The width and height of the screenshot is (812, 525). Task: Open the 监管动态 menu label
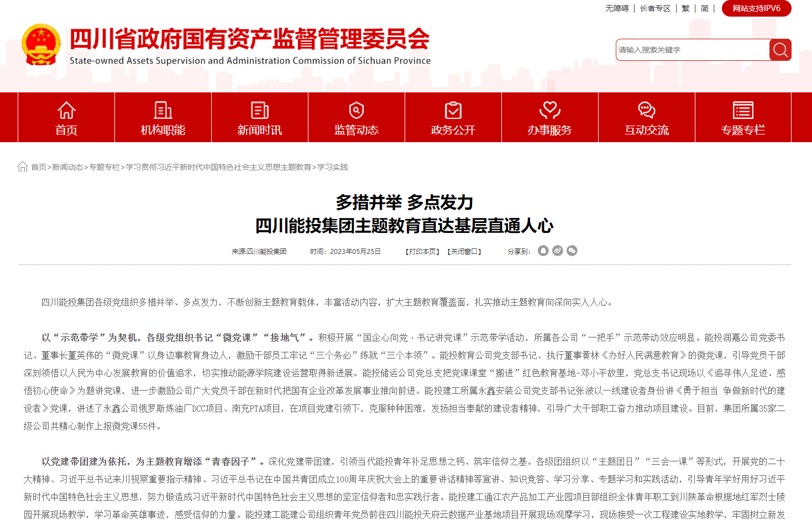[x=357, y=130]
